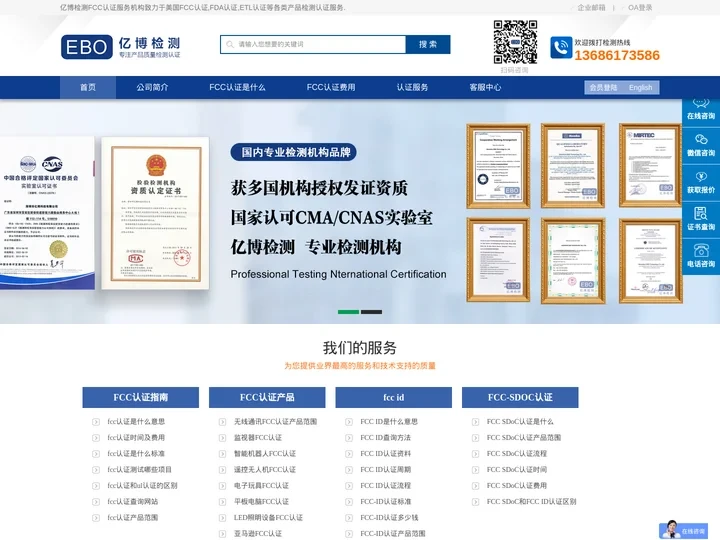Click 会员登陆 login button

pyautogui.click(x=603, y=88)
